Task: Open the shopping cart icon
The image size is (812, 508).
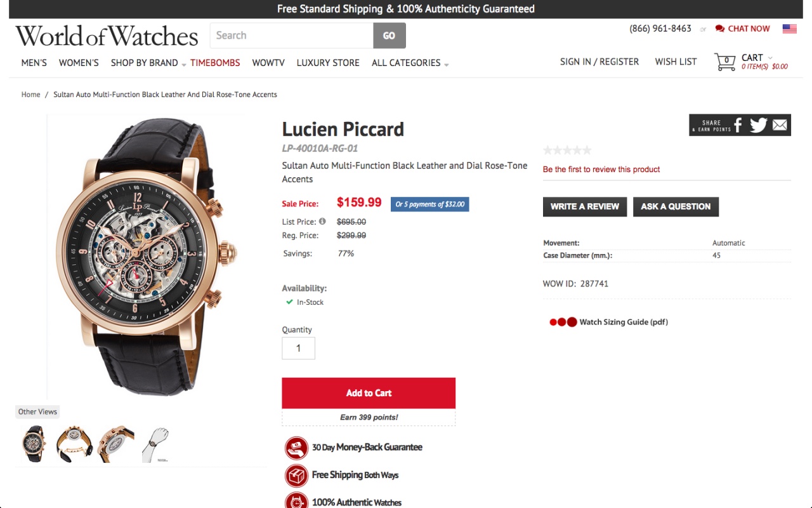Action: tap(725, 62)
